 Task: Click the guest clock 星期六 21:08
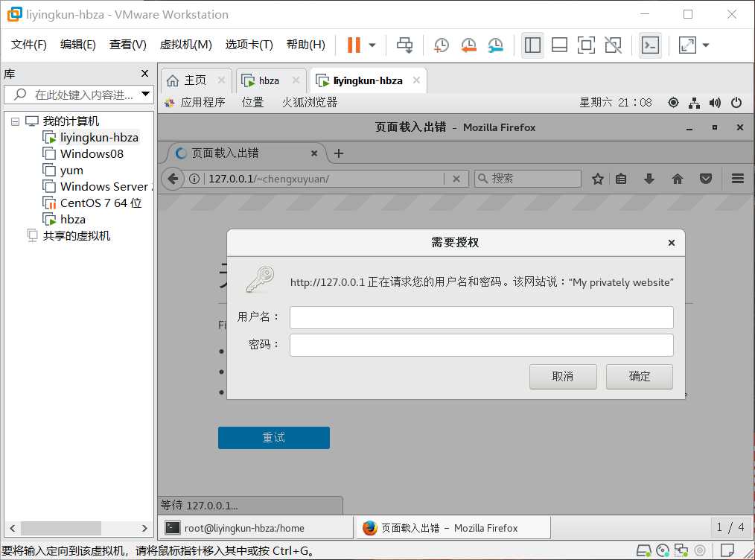point(615,103)
